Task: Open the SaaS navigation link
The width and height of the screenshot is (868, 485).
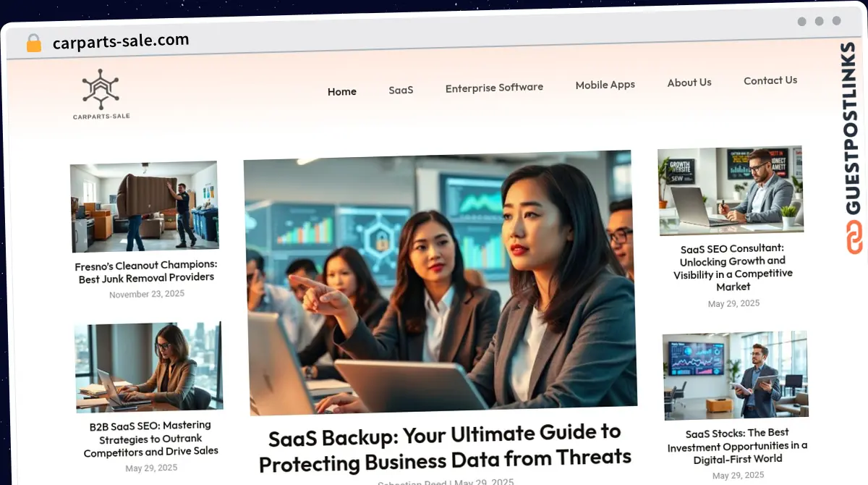Action: tap(401, 90)
